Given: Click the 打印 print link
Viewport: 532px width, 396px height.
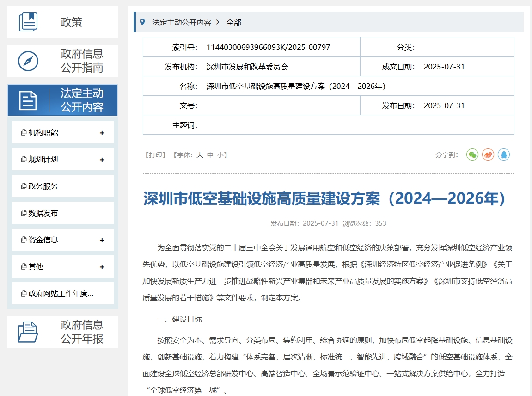Looking at the screenshot, I should 155,155.
